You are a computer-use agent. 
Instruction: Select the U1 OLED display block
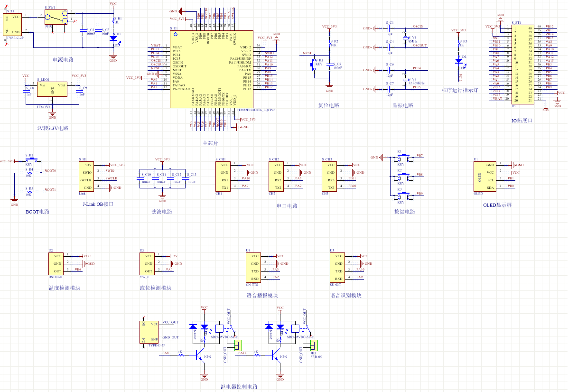point(485,177)
